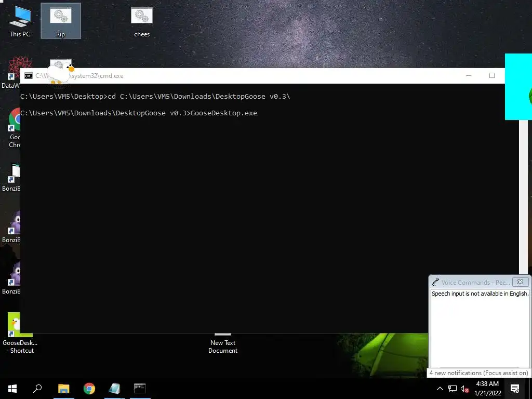Click GooseDesktop.exe command text
Screen dimensions: 532x399
point(224,113)
